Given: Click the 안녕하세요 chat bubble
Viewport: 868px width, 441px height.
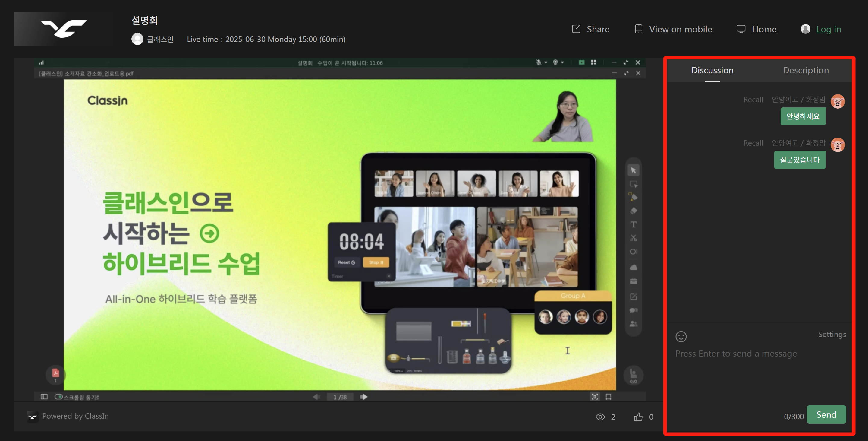Looking at the screenshot, I should 803,116.
